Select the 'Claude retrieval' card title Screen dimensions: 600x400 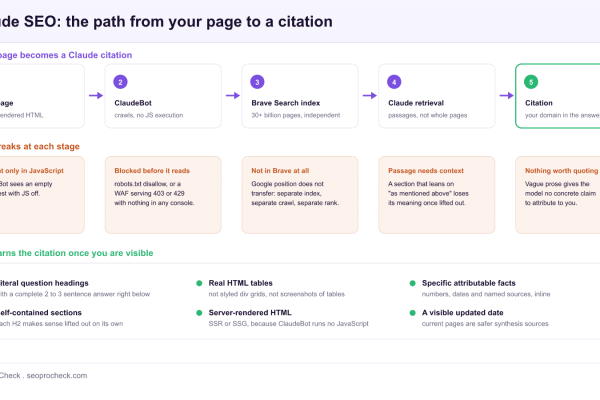click(416, 103)
